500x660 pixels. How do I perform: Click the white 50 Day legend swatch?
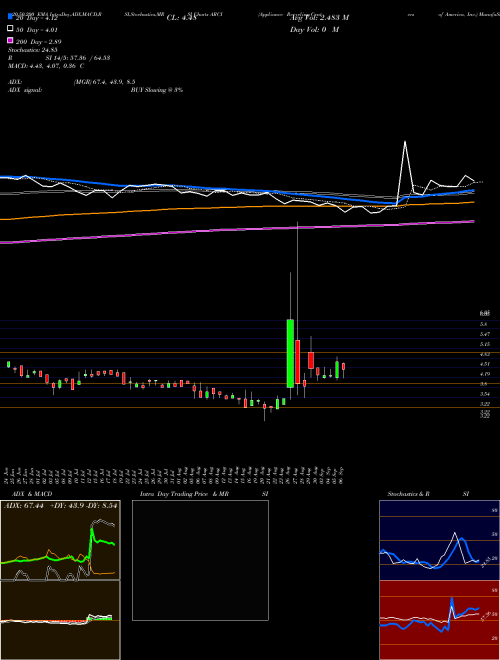10,28
